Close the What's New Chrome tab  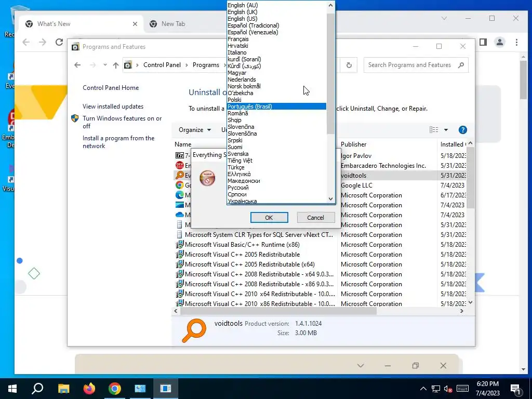click(x=135, y=24)
